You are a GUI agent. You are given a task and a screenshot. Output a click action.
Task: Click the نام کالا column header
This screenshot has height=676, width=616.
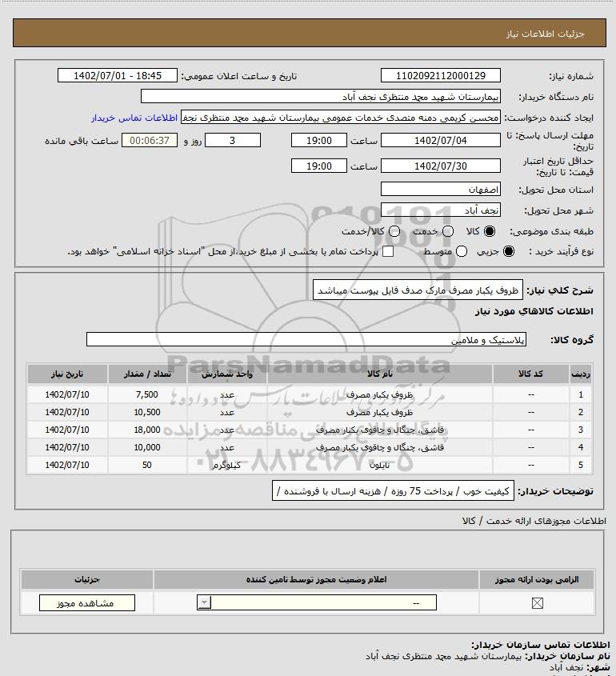380,374
